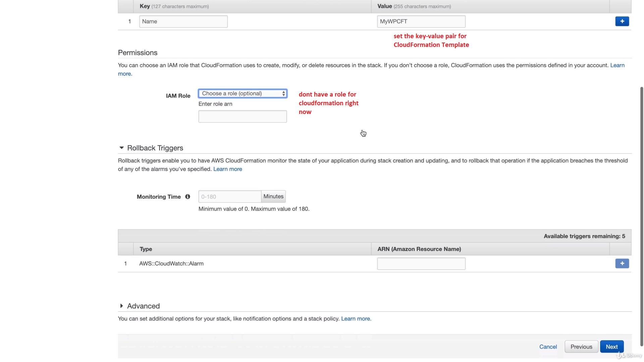The image size is (644, 362).
Task: Click the CloudWatch Alarm ARN input
Action: (421, 264)
